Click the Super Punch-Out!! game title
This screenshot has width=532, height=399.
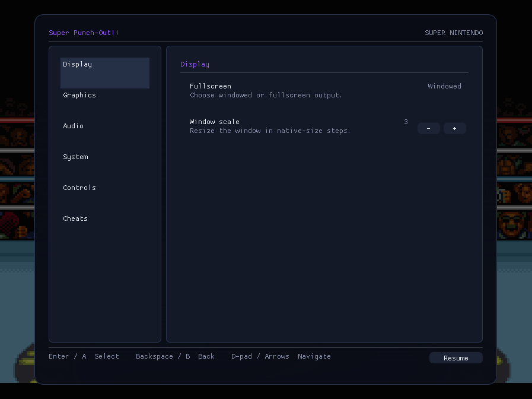click(84, 33)
